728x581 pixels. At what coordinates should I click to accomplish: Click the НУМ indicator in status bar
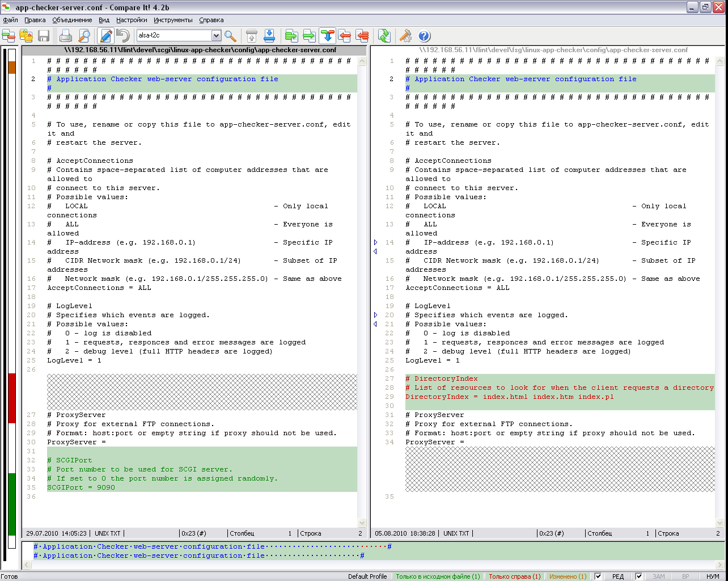click(x=713, y=576)
